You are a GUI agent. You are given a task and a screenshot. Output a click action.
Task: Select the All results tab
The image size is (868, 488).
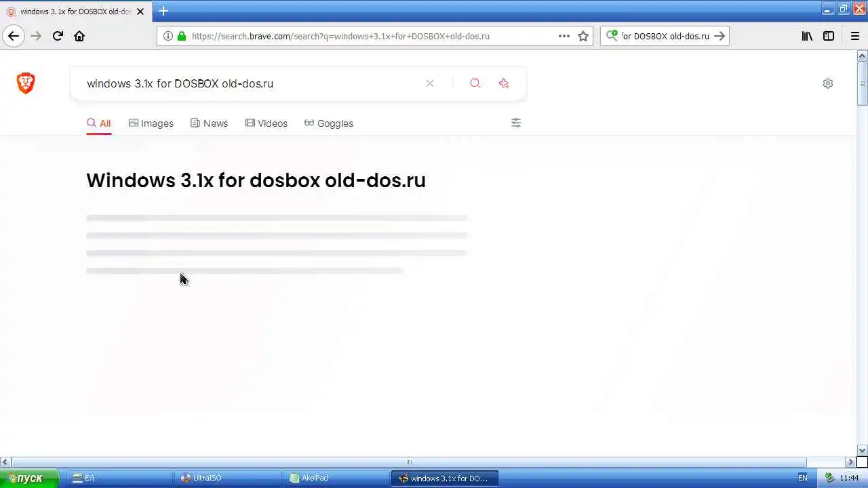pos(99,123)
